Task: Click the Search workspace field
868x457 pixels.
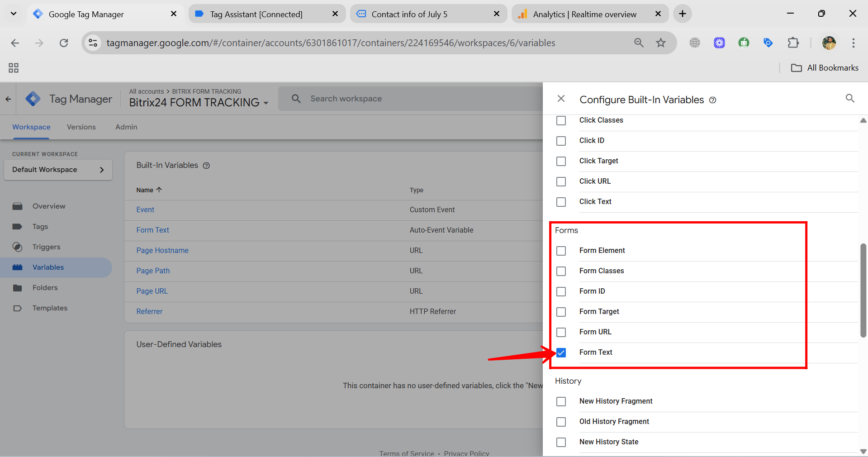Action: (410, 99)
